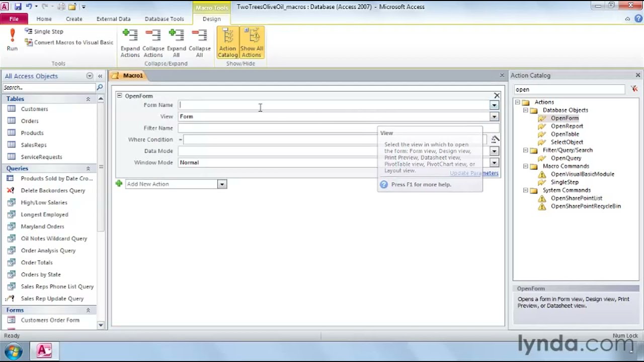Collapse the Queries group
Screen dimensions: 644x362
[x=88, y=168]
